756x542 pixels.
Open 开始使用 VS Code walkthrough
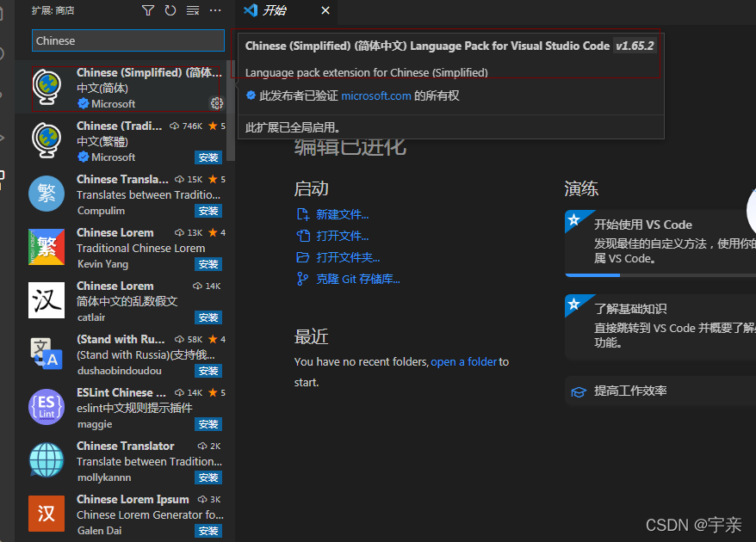[x=660, y=243]
